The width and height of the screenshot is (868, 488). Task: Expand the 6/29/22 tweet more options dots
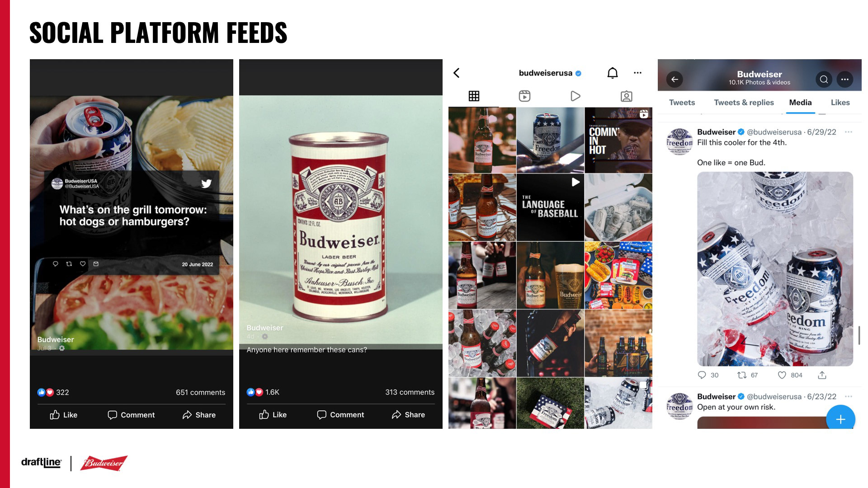[848, 132]
